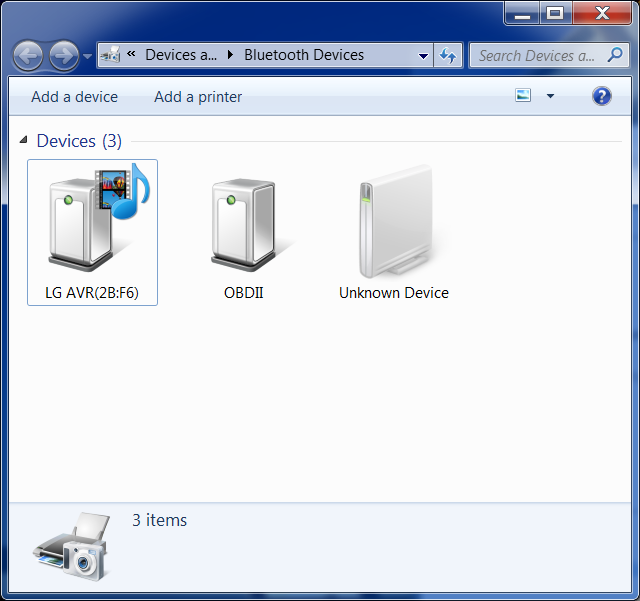Collapse the Devices (3) group
This screenshot has height=601, width=640.
pos(24,140)
